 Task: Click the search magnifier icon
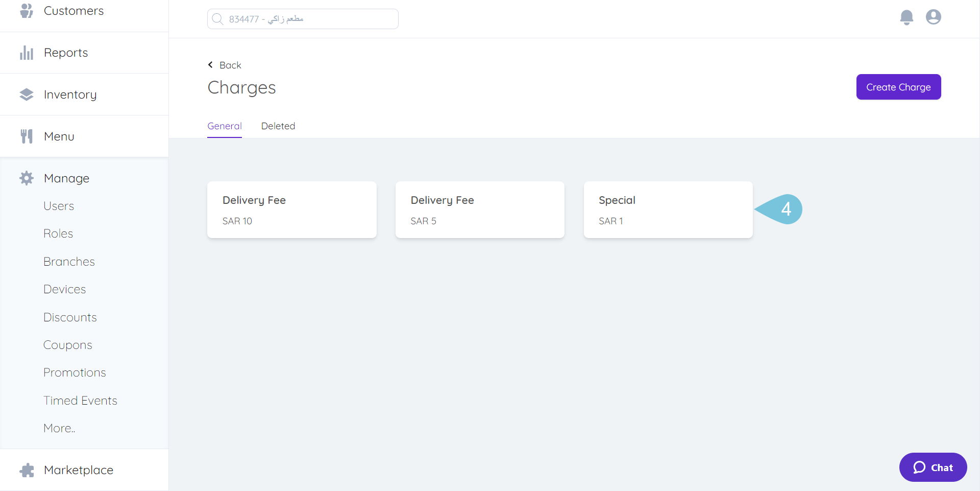pyautogui.click(x=217, y=19)
